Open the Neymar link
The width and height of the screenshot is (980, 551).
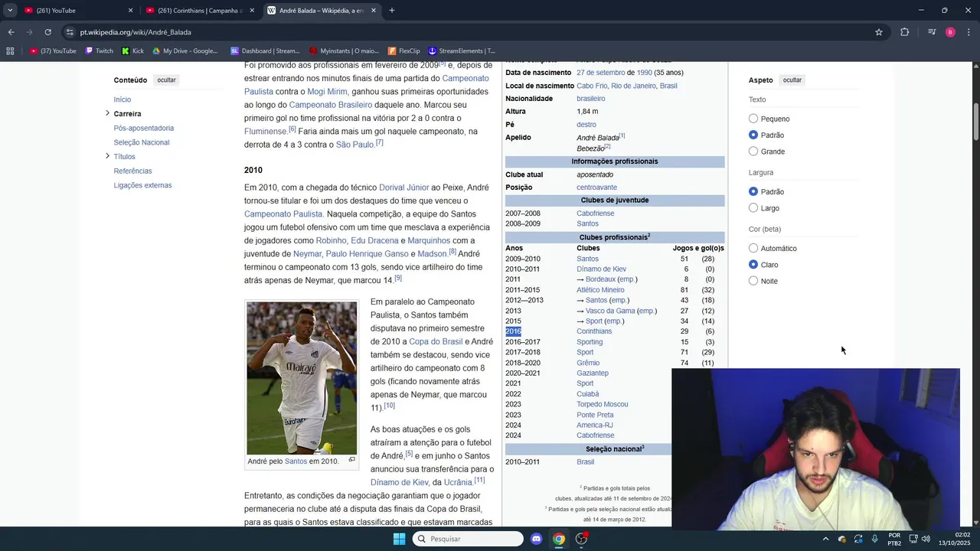[307, 253]
